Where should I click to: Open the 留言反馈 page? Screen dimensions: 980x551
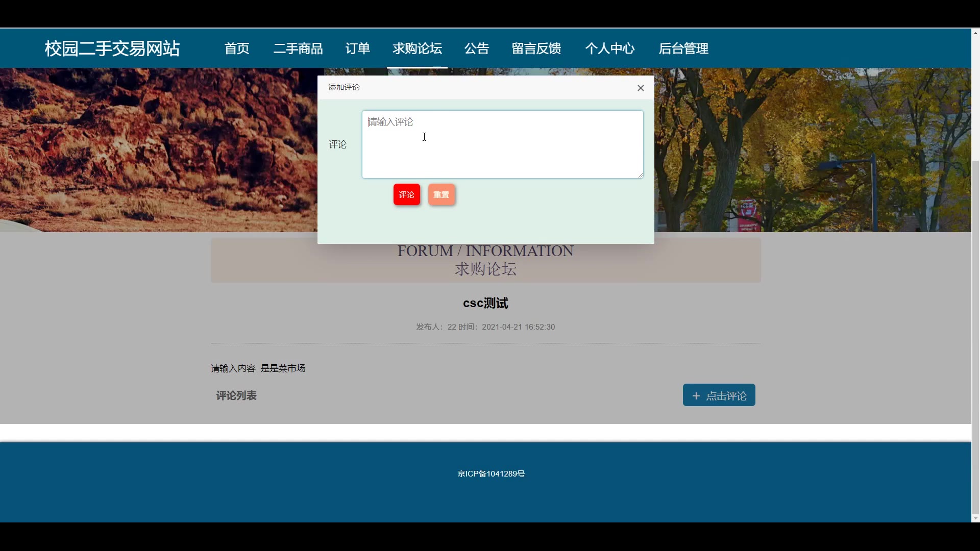536,48
